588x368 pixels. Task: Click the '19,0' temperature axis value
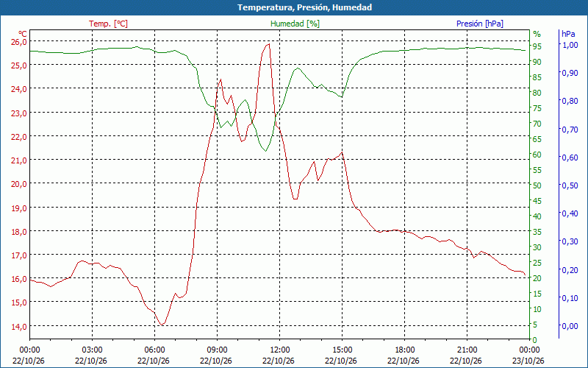(20, 208)
